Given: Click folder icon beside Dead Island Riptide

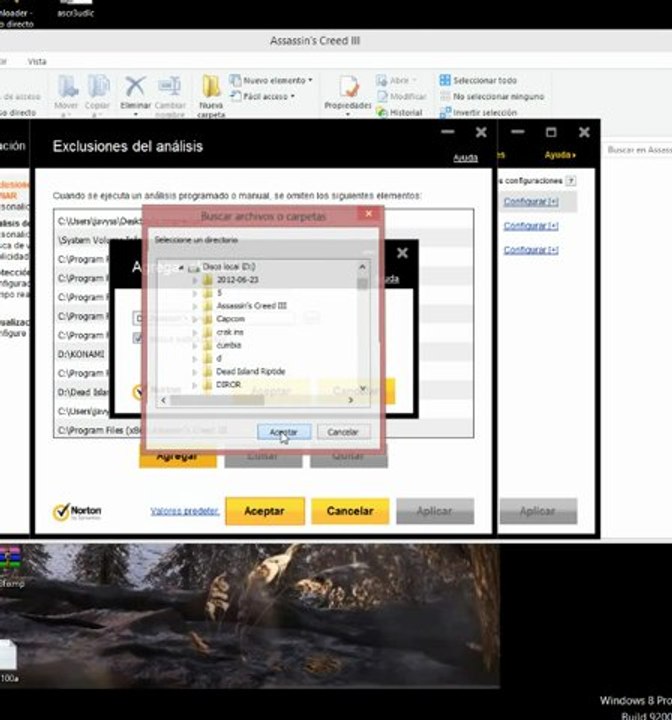Looking at the screenshot, I should [x=208, y=371].
